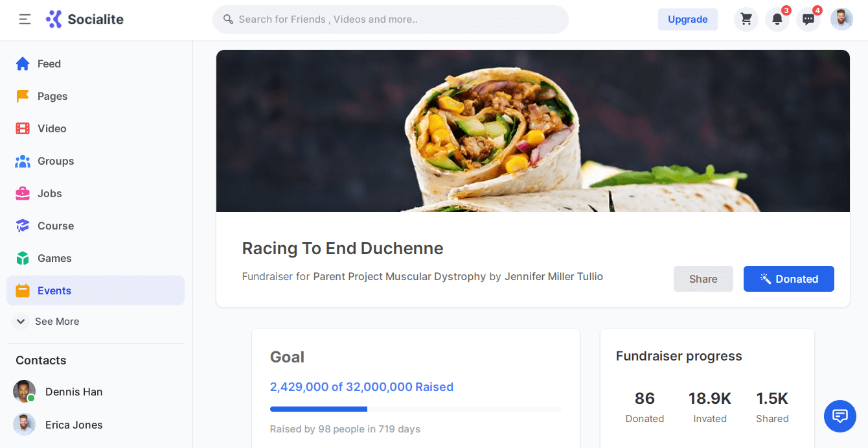Click the Socialite logo icon

[x=54, y=19]
